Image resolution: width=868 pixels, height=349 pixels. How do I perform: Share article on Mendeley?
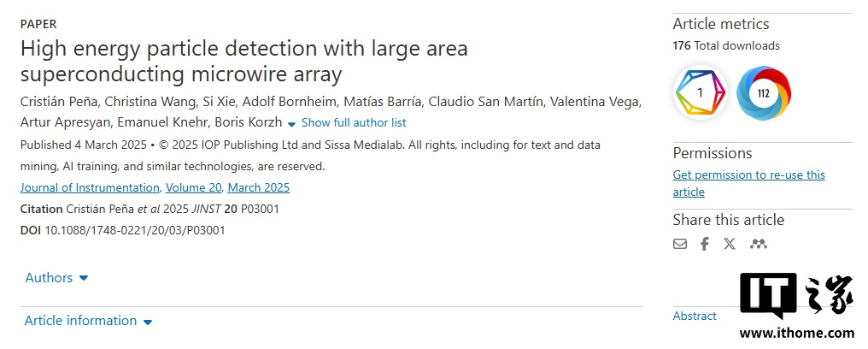(x=758, y=244)
